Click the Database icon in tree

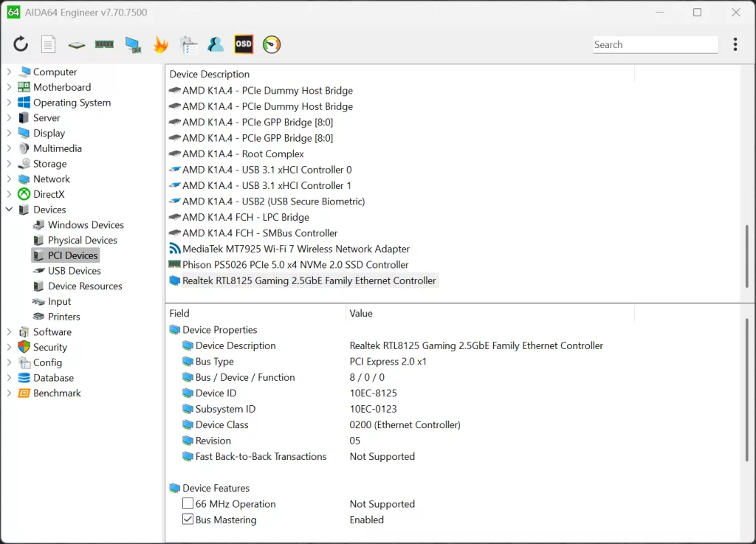pyautogui.click(x=24, y=378)
